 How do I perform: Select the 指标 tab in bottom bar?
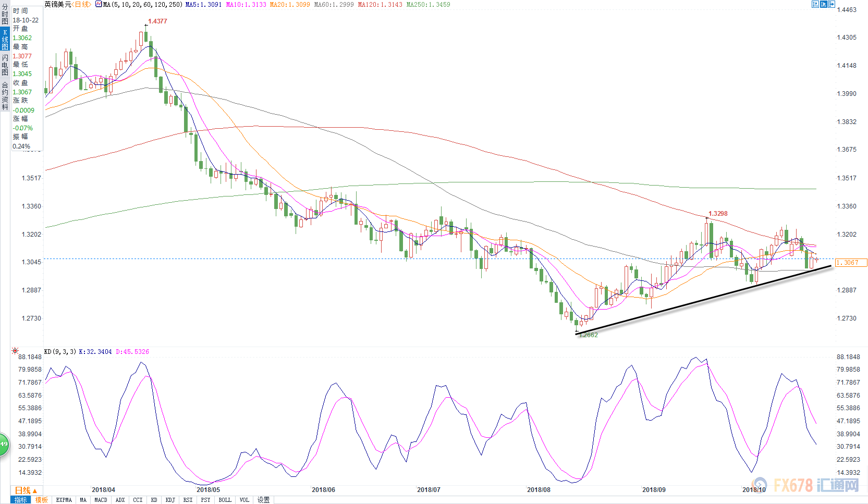(x=21, y=500)
